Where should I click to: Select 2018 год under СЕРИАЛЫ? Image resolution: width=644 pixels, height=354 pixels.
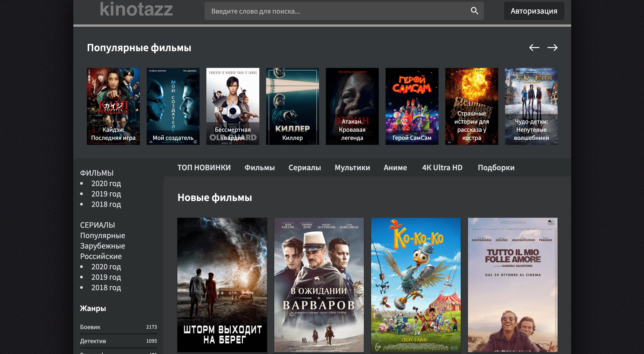tap(106, 287)
